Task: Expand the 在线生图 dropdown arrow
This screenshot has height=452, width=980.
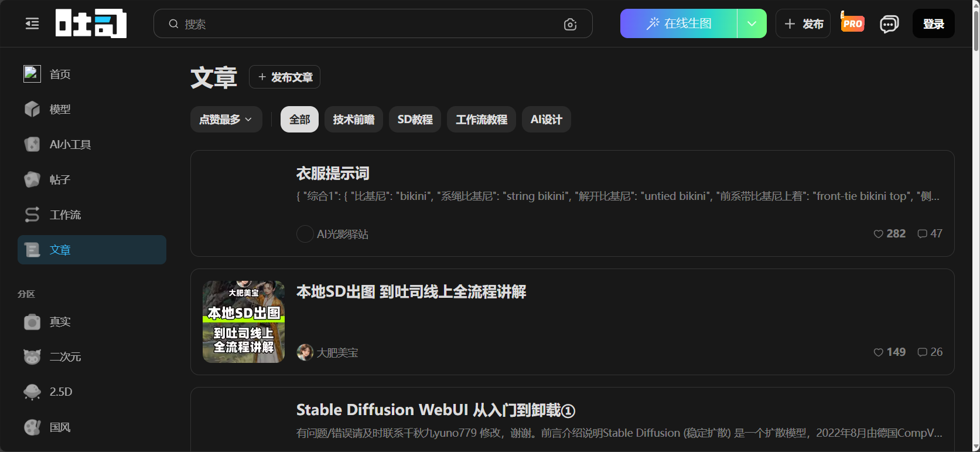Action: [752, 23]
